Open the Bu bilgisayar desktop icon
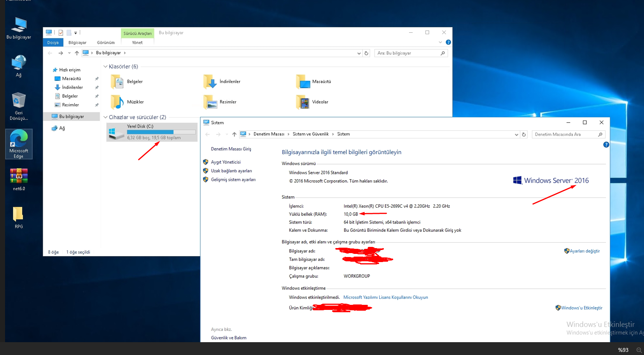This screenshot has width=644, height=355. (19, 28)
